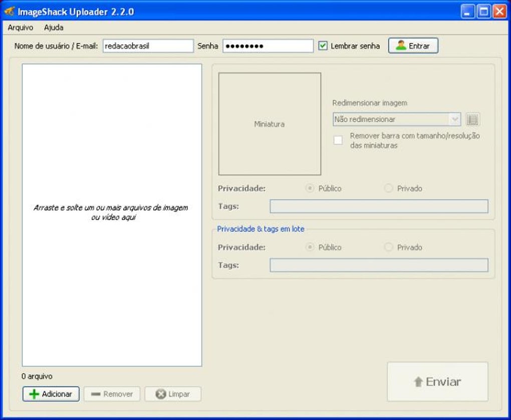Image resolution: width=511 pixels, height=420 pixels.
Task: Click the Miniatura thumbnail preview box
Action: [x=270, y=124]
